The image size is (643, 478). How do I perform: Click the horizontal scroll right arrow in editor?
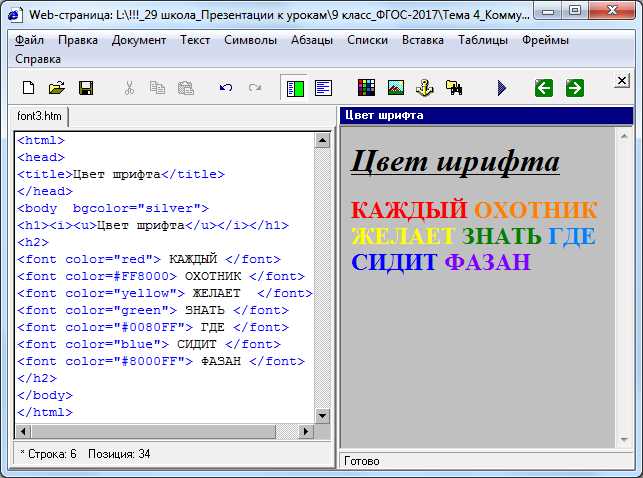click(306, 431)
